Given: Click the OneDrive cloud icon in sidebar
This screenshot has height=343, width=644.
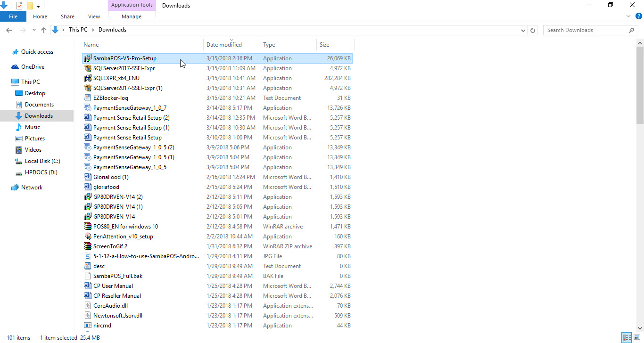Looking at the screenshot, I should pyautogui.click(x=15, y=67).
